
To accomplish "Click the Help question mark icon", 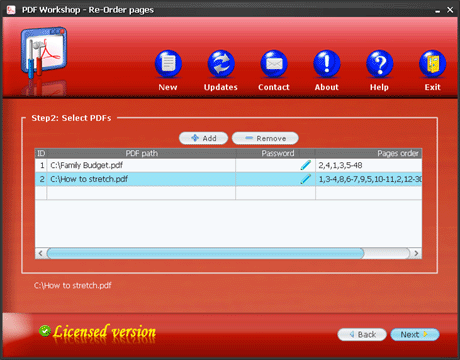I will click(x=379, y=63).
